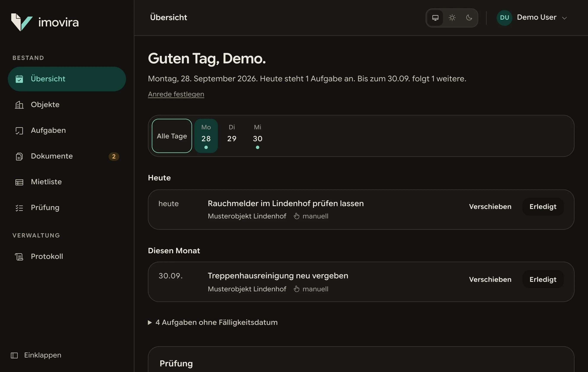Expand 4 Aufgaben ohne Fälligkeitsdatum
The image size is (588, 372).
click(x=213, y=322)
